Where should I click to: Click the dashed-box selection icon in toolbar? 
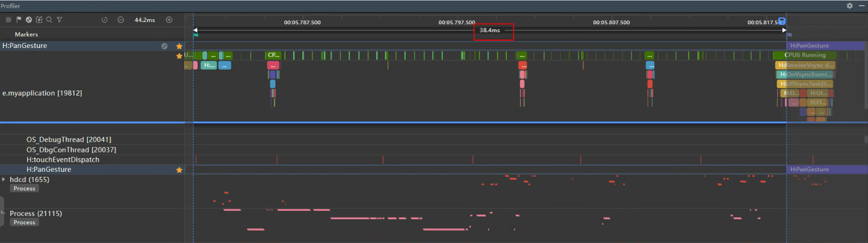39,20
